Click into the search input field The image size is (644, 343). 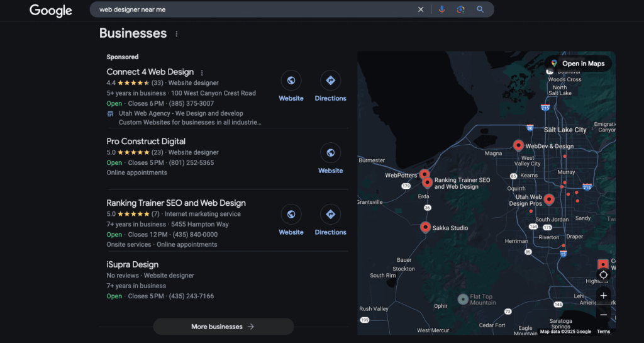tap(252, 9)
